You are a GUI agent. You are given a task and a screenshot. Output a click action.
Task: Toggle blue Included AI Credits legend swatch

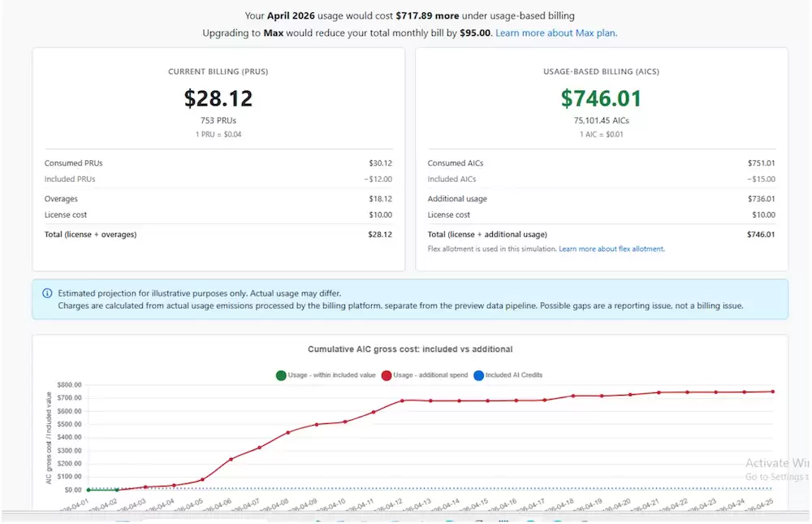click(478, 375)
